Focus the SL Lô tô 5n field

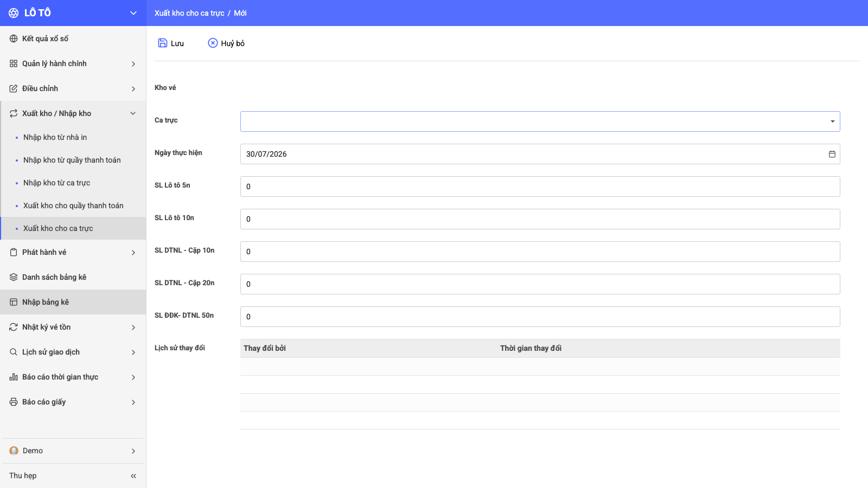tap(540, 187)
